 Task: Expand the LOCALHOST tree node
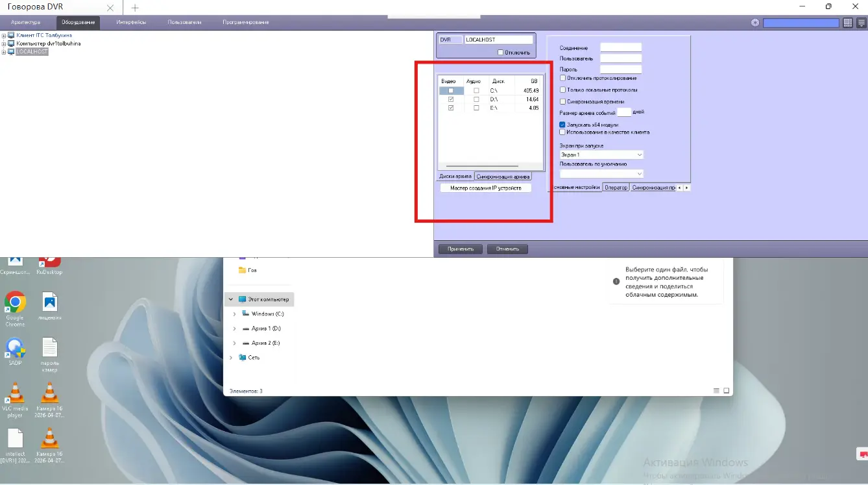[x=4, y=52]
